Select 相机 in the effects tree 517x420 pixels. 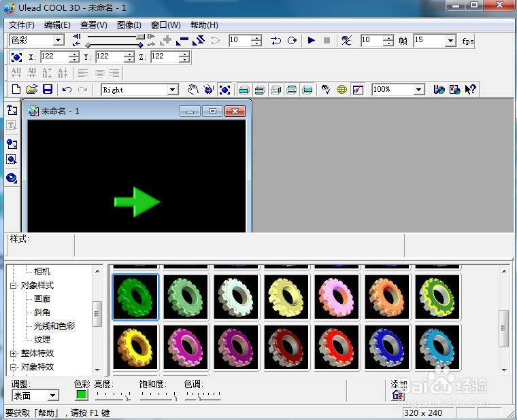(x=42, y=271)
